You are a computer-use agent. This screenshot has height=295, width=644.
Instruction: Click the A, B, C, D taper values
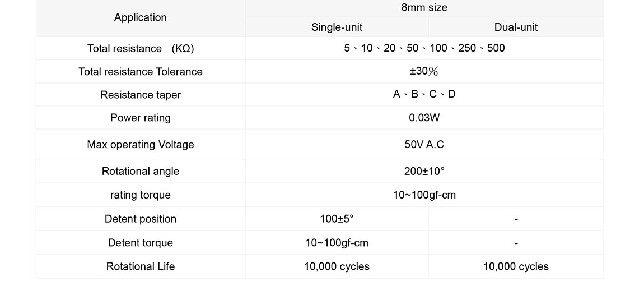(x=424, y=94)
